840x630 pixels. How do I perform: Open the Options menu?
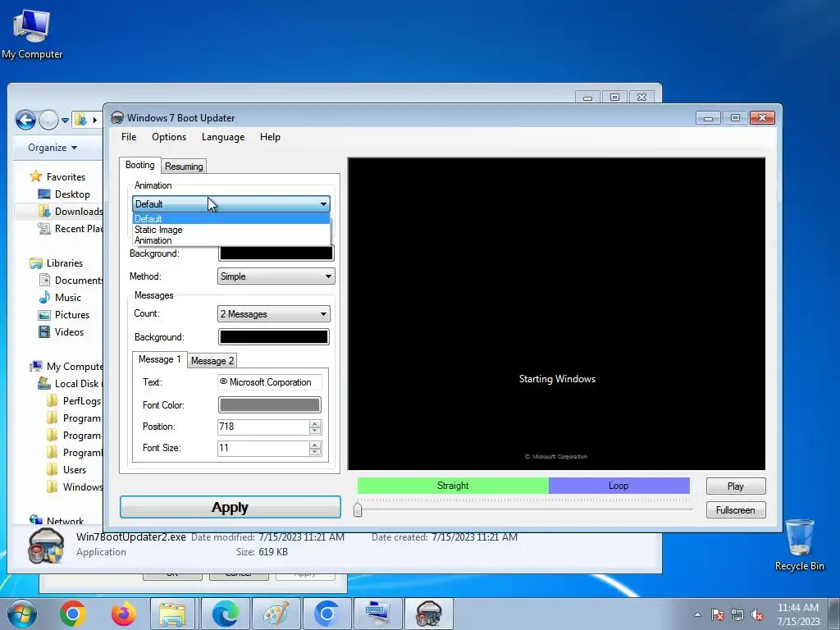tap(169, 137)
